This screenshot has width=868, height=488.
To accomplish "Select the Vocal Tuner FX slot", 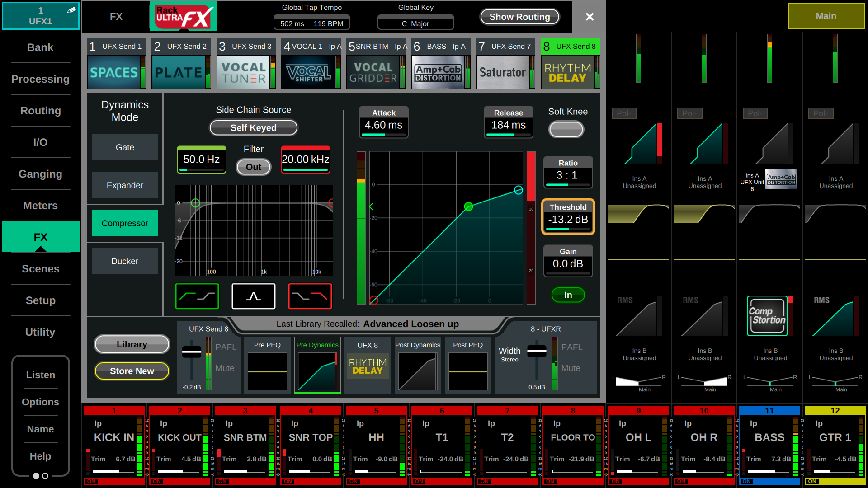I will click(243, 72).
